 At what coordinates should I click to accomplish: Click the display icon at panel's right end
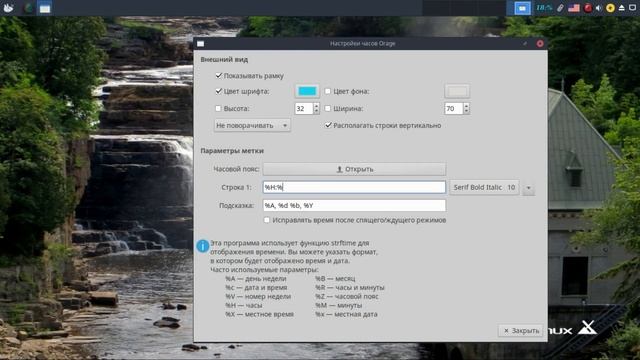click(633, 8)
